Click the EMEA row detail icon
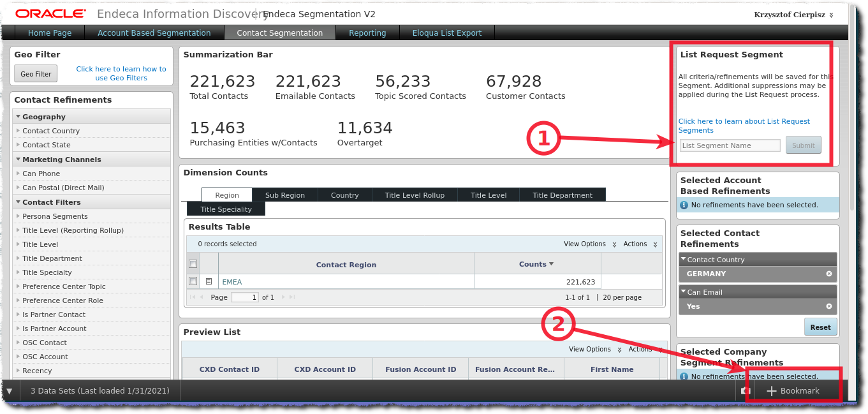The width and height of the screenshot is (868, 414). [209, 281]
